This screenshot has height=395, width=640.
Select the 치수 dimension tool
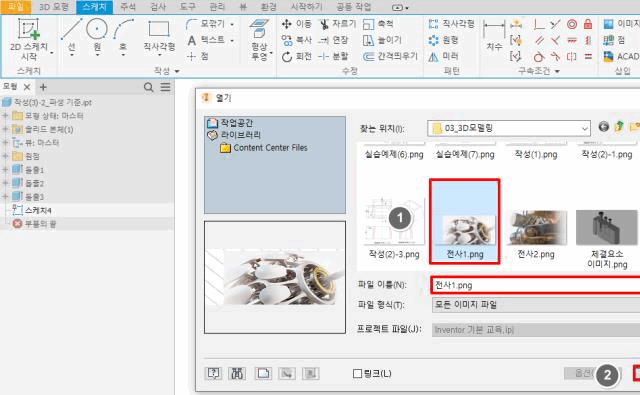tap(494, 36)
